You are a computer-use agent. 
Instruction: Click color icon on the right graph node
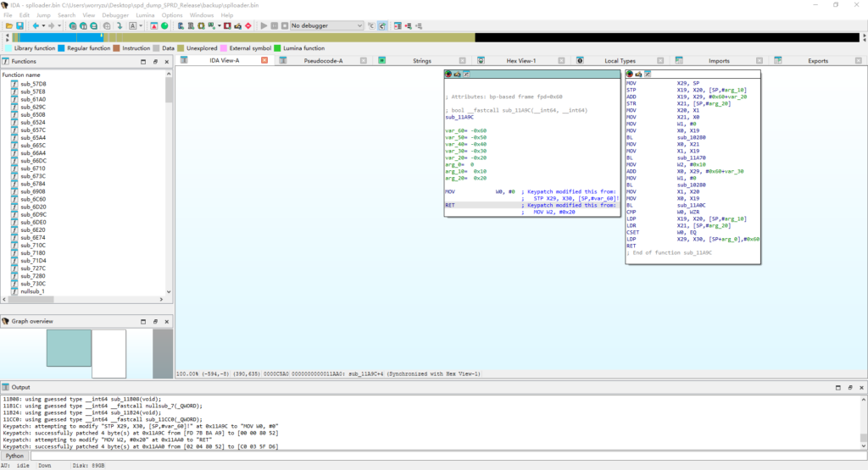tap(630, 74)
